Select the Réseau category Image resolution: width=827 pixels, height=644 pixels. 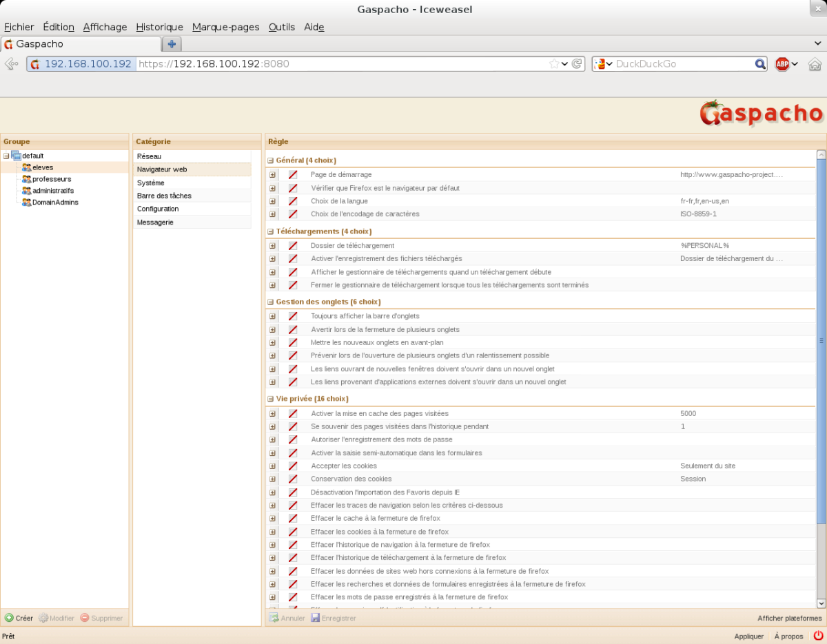192,156
